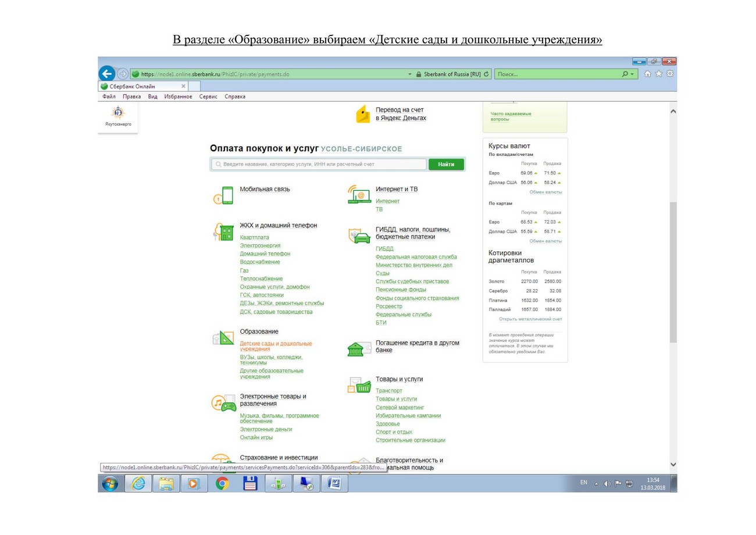Screen dimensions: 756x535
Task: Click the service search input field
Action: (x=318, y=165)
